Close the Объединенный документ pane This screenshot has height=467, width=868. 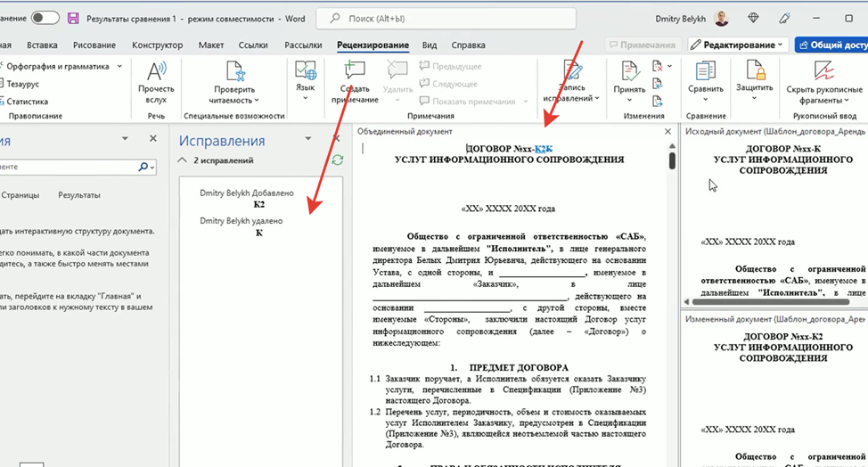(x=667, y=132)
